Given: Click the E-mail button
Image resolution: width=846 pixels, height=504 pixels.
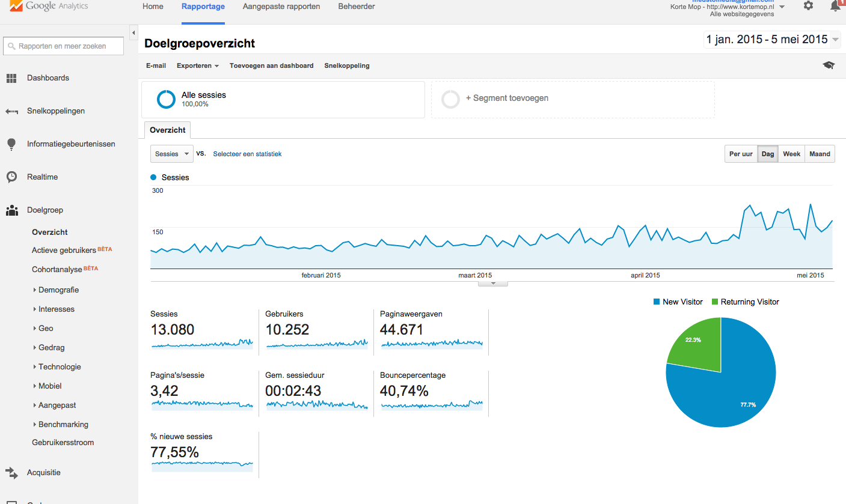Looking at the screenshot, I should [x=156, y=65].
